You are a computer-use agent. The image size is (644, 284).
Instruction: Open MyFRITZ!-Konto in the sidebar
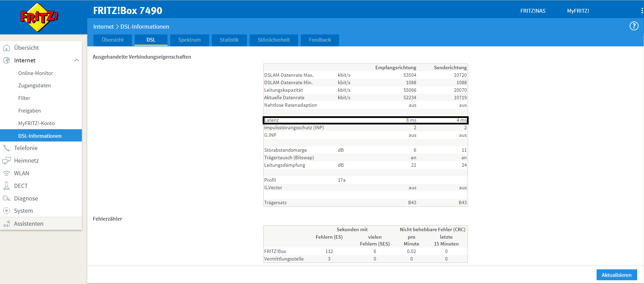tap(36, 123)
